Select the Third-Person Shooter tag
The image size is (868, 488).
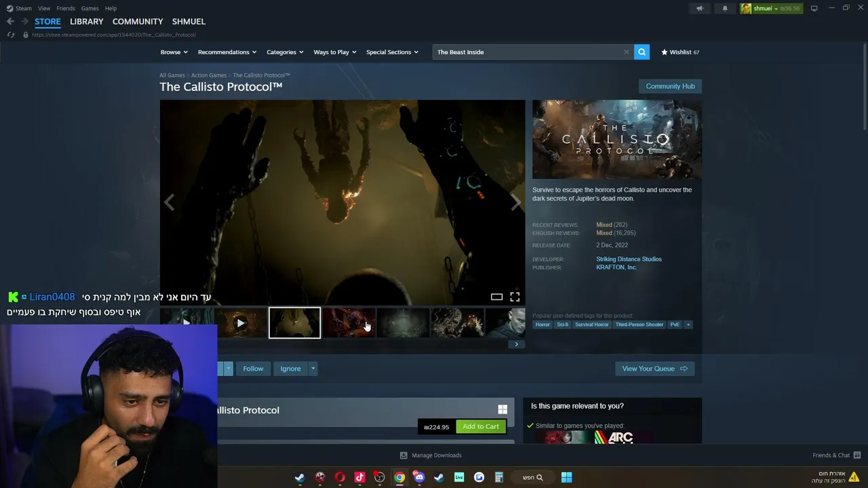click(x=639, y=325)
